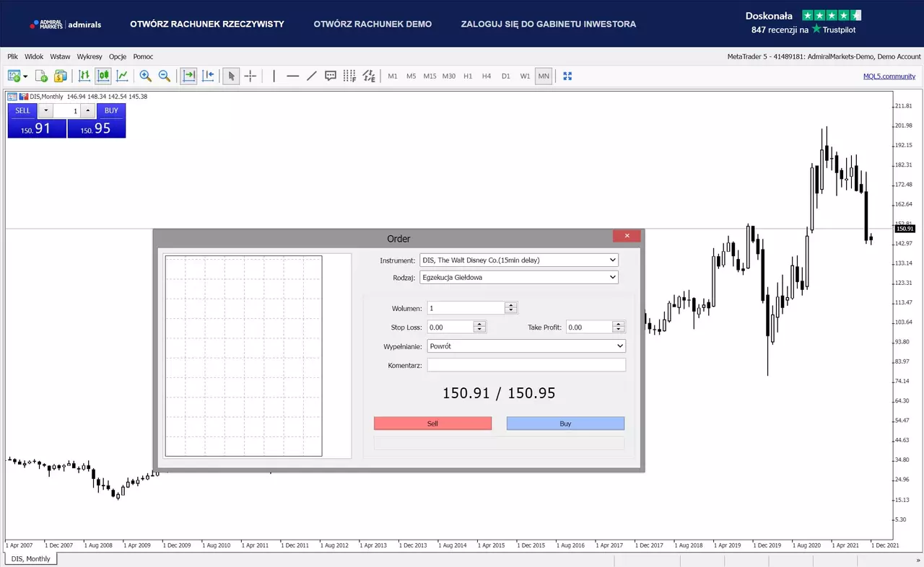
Task: Open the Wykresy menu
Action: tap(90, 56)
